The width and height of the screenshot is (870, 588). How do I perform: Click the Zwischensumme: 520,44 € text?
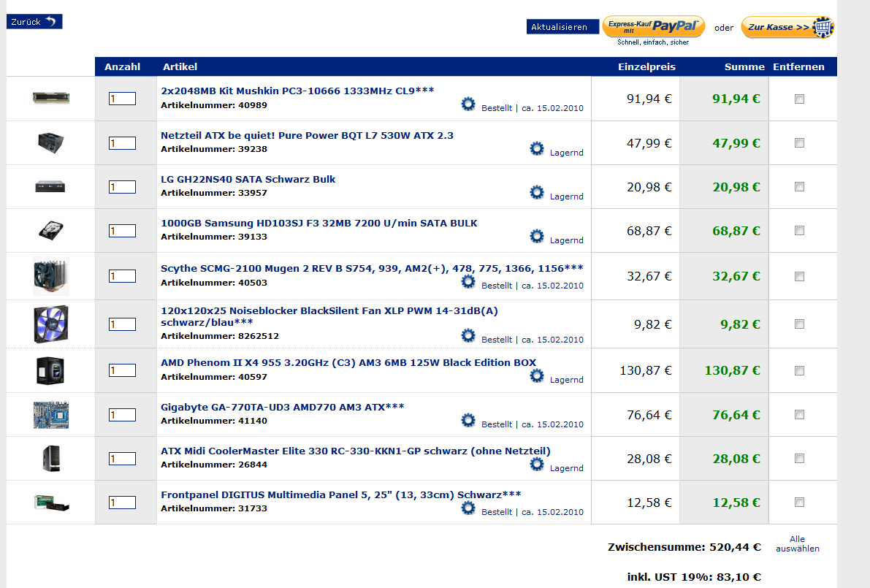click(x=684, y=547)
